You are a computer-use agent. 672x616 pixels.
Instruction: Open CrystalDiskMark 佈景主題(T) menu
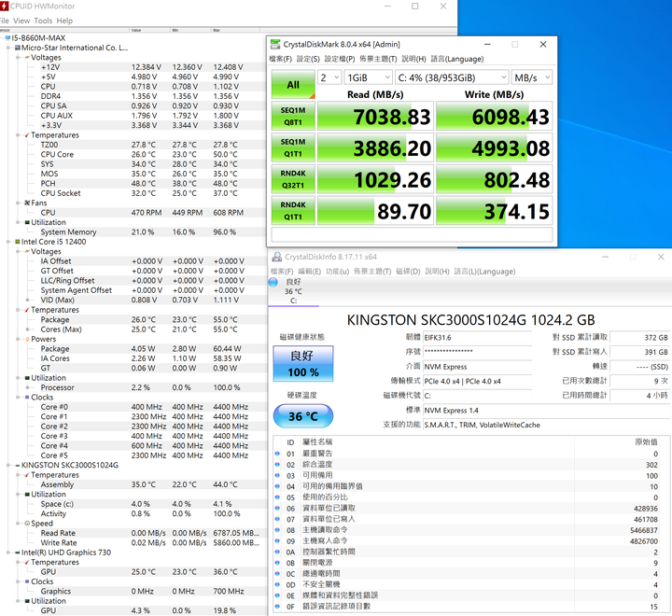coord(378,59)
